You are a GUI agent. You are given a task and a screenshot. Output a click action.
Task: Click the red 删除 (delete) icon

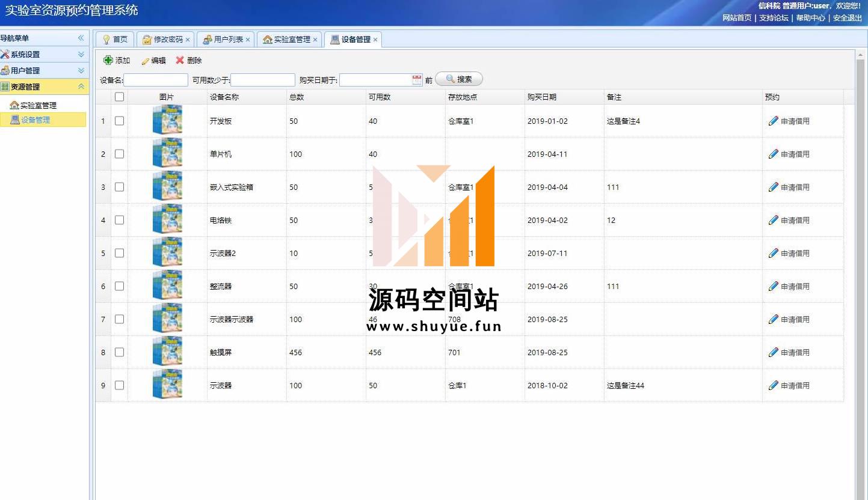point(180,60)
